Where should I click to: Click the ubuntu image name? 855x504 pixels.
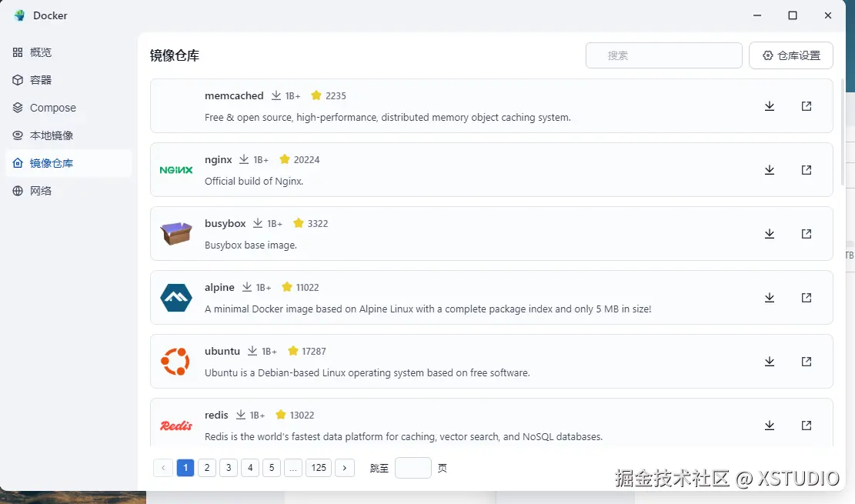222,351
